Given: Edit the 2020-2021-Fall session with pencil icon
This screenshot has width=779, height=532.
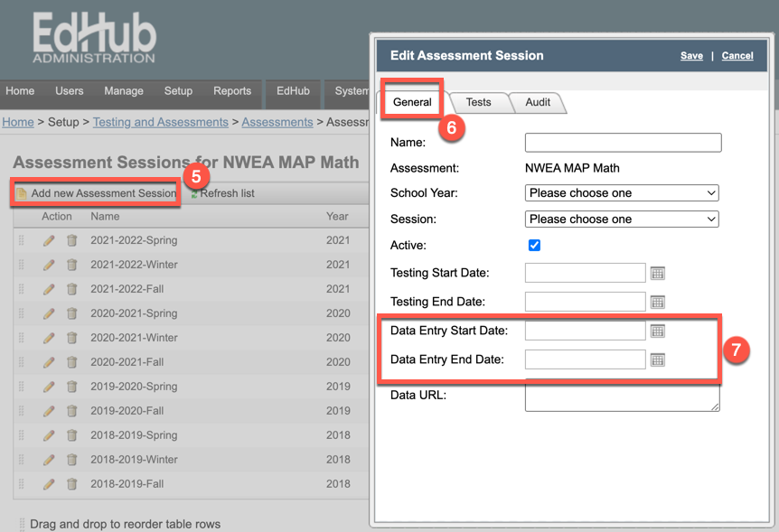Looking at the screenshot, I should click(49, 362).
